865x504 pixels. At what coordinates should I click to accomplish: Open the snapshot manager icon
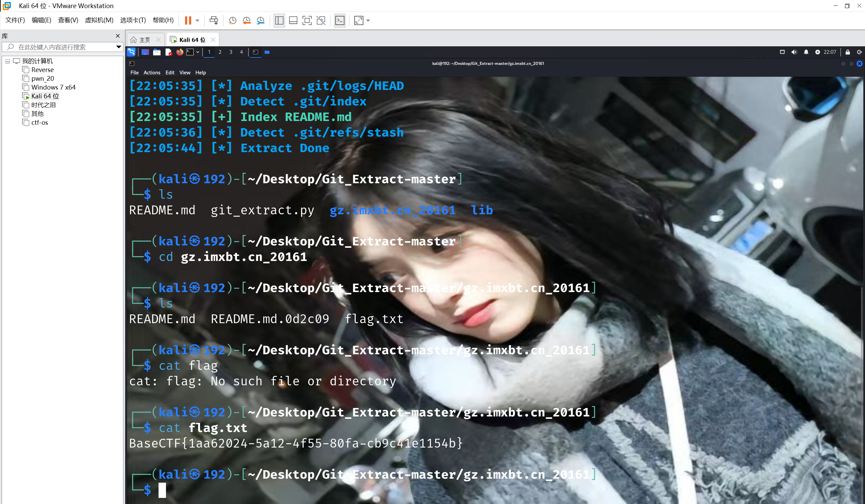pyautogui.click(x=261, y=21)
